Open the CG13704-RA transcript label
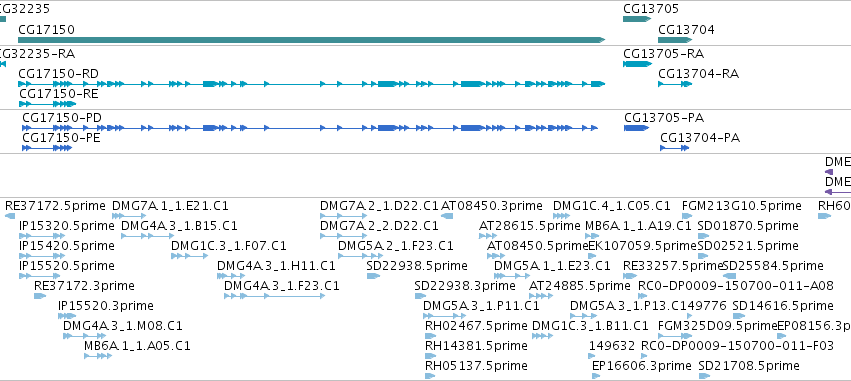Viewport: 851px width, 381px height. click(x=698, y=74)
